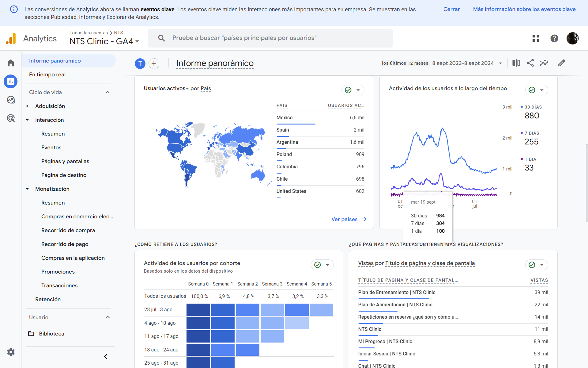Click the 28 jul - 3 ago Semana 0 cell
Image resolution: width=588 pixels, height=368 pixels.
[x=198, y=310]
